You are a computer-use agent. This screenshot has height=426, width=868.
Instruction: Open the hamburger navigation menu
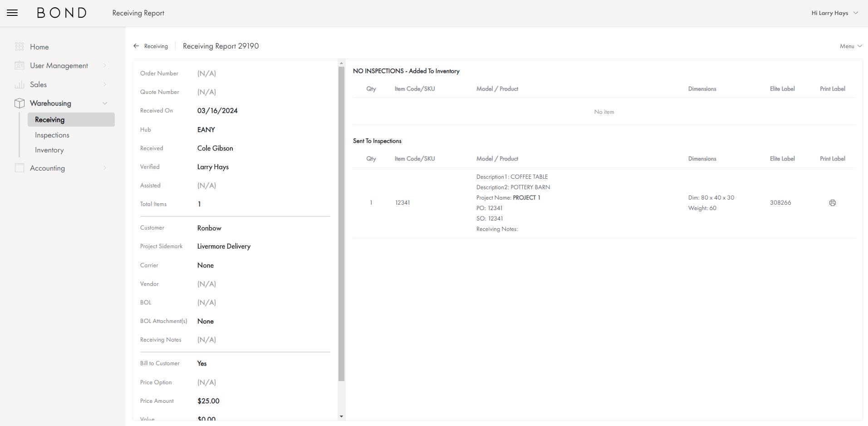tap(12, 13)
